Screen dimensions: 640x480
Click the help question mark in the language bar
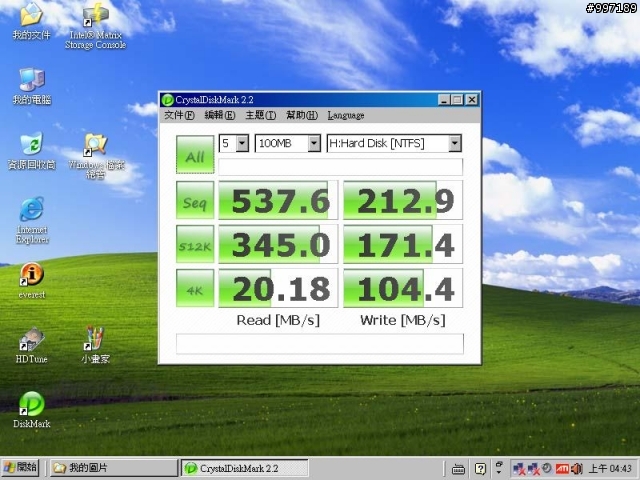tap(480, 469)
